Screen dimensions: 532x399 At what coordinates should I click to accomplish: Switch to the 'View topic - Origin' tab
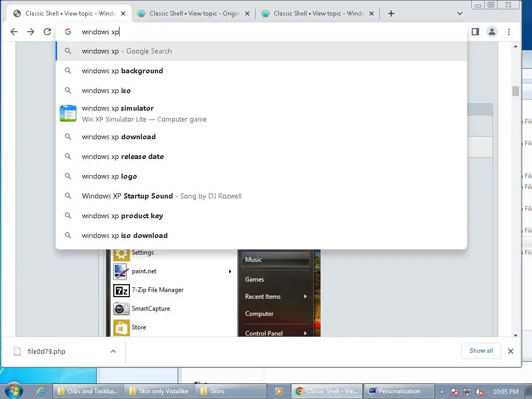[x=194, y=14]
